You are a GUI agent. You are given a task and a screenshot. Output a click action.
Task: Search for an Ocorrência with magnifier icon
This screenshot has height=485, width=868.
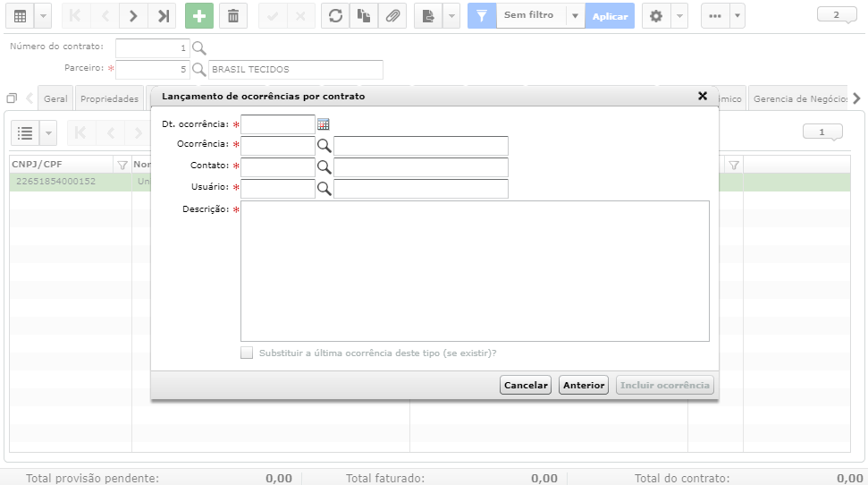click(x=324, y=146)
